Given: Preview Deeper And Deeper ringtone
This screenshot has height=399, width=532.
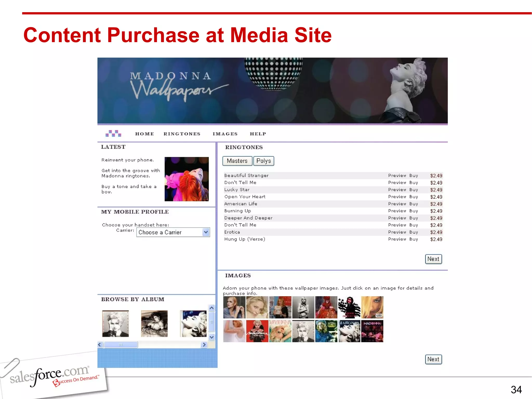Looking at the screenshot, I should pos(397,218).
